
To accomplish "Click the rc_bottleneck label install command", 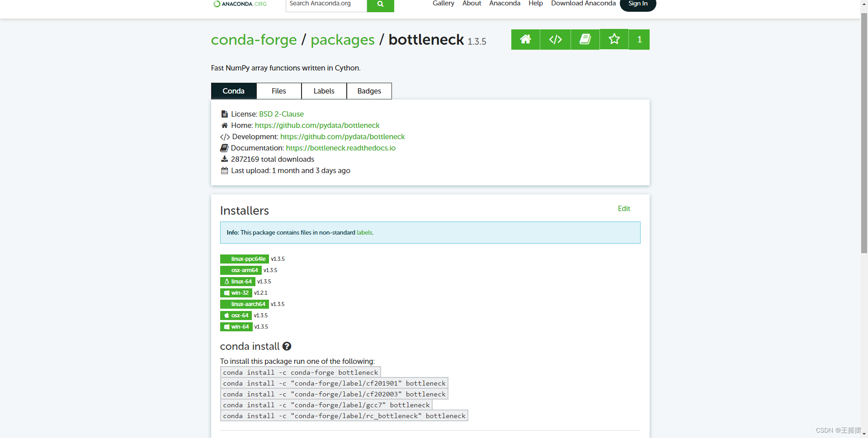I will pyautogui.click(x=344, y=416).
